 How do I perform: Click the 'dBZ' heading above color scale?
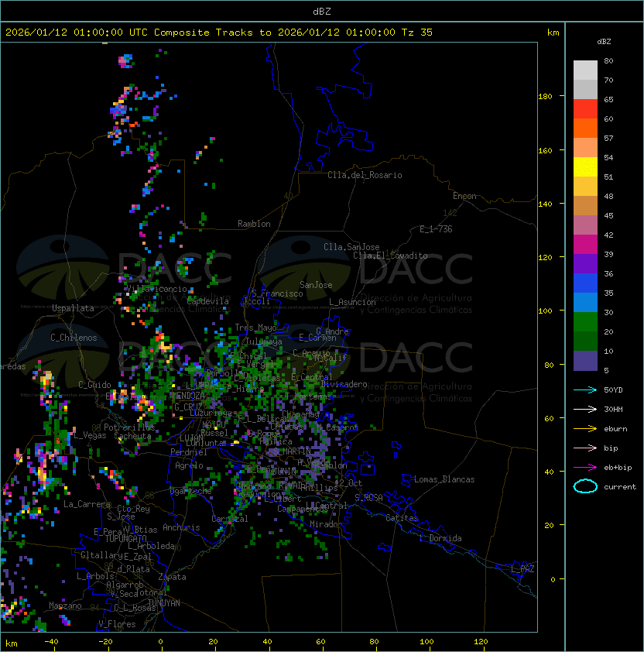coord(604,42)
